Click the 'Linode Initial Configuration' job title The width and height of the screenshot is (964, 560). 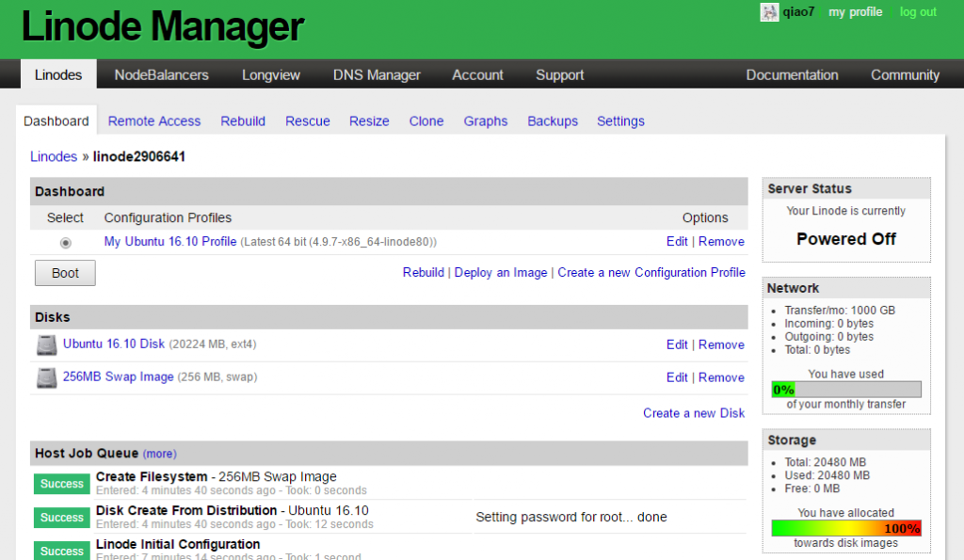178,544
